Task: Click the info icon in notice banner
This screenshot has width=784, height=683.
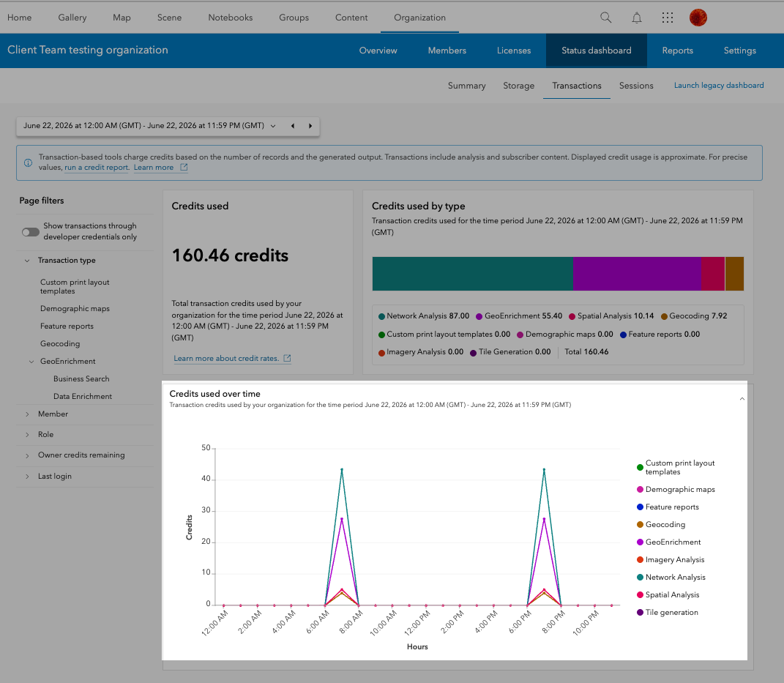Action: pos(28,163)
